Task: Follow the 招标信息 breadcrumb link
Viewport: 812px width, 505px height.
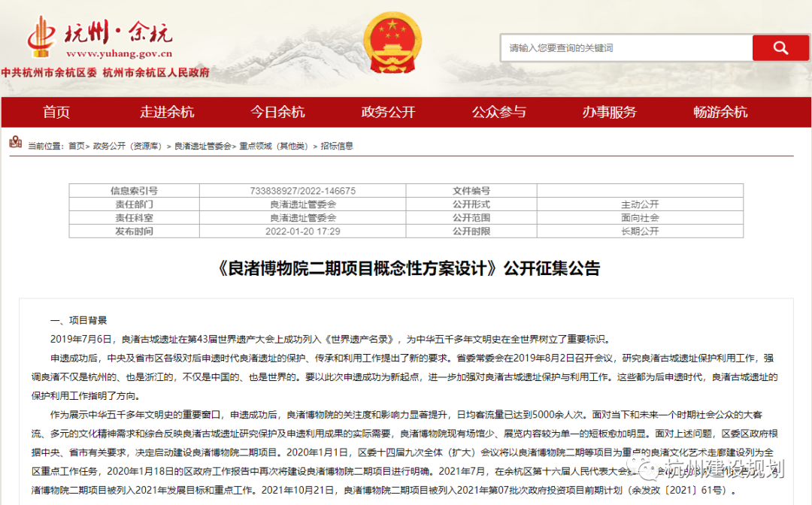Action: 337,146
